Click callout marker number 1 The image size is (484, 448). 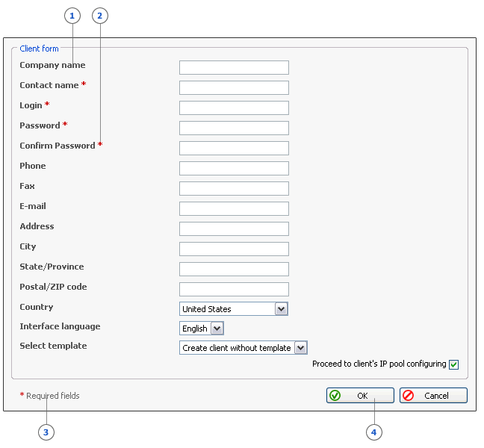click(72, 16)
